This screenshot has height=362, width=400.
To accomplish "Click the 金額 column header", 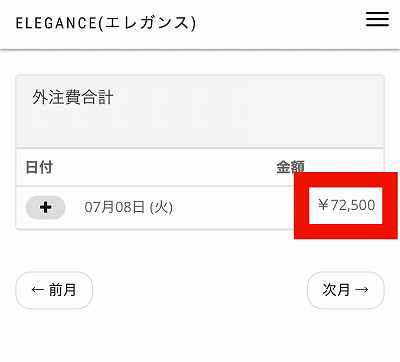I will click(290, 167).
